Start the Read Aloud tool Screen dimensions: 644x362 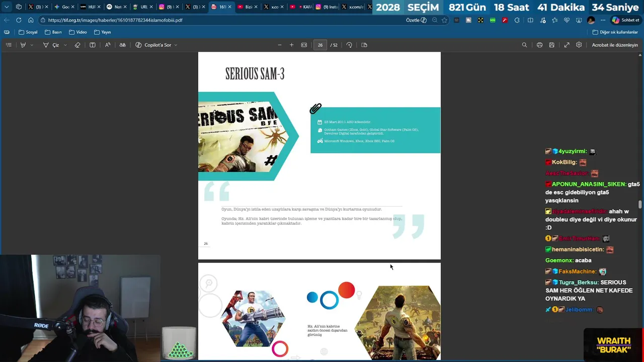108,45
